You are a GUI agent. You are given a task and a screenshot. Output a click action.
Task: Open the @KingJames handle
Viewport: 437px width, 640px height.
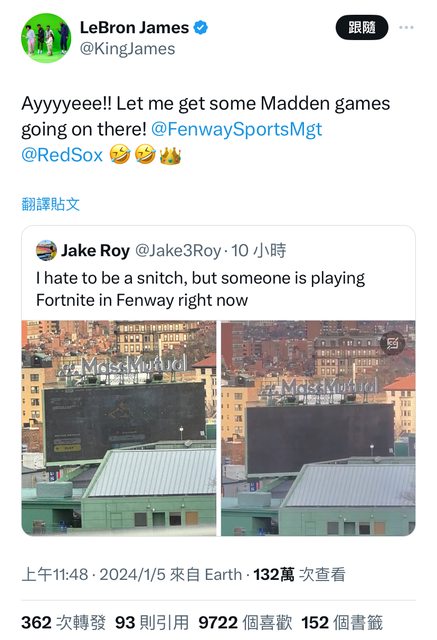[127, 49]
